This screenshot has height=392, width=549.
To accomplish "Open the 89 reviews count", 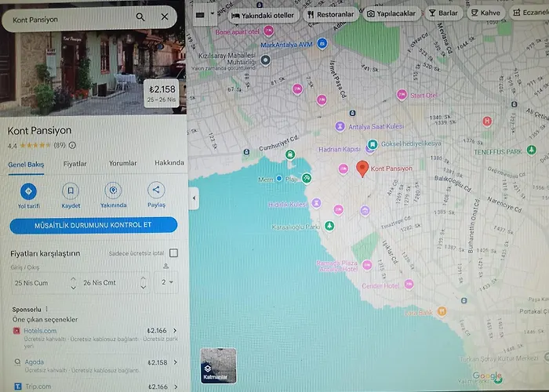I will pyautogui.click(x=60, y=145).
